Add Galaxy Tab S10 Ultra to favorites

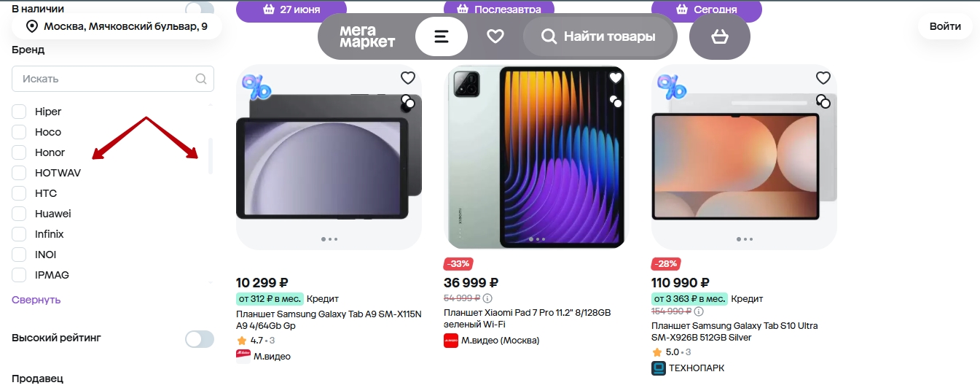(x=823, y=78)
